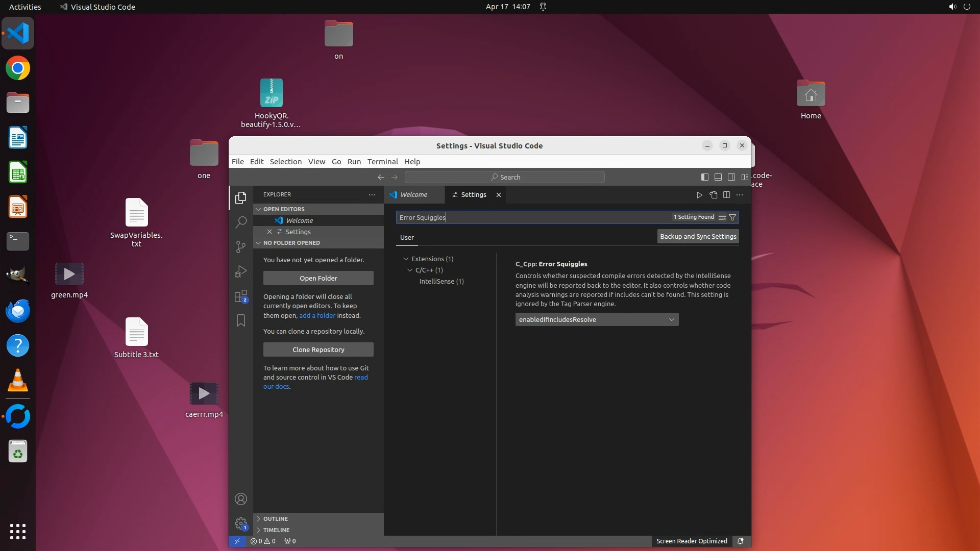Click the Accounts icon in activity bar

[241, 499]
